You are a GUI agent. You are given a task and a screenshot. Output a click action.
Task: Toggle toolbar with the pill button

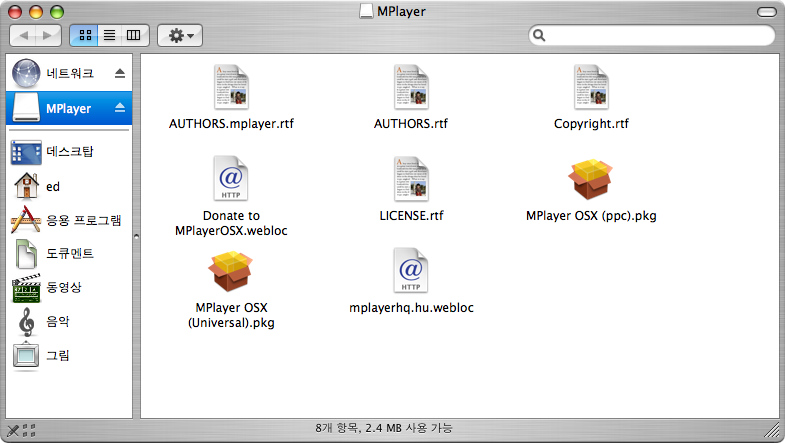click(766, 12)
